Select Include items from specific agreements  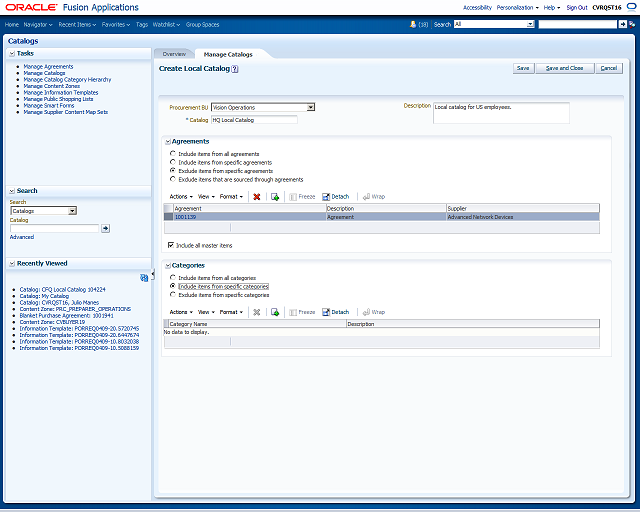coord(173,162)
